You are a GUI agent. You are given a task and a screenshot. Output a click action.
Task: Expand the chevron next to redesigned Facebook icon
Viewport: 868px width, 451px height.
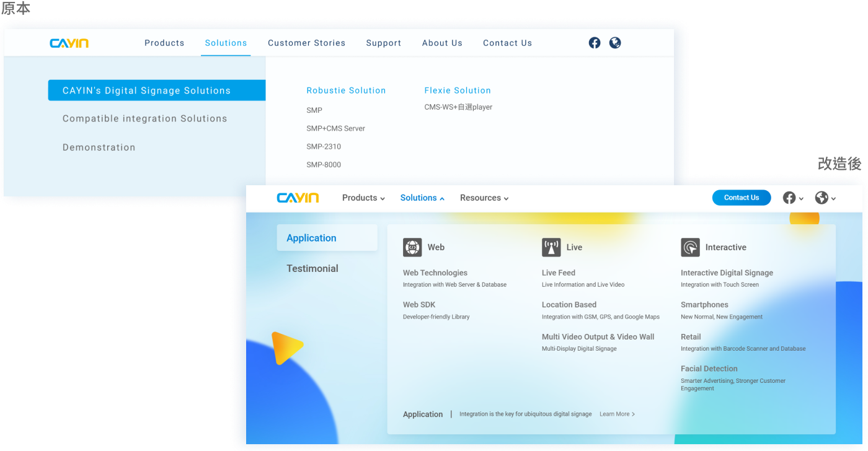tap(801, 198)
